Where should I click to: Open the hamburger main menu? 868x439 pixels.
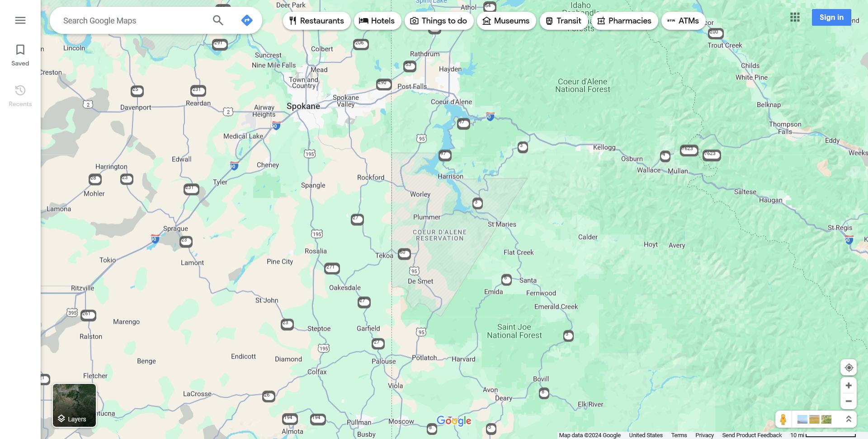click(x=20, y=20)
